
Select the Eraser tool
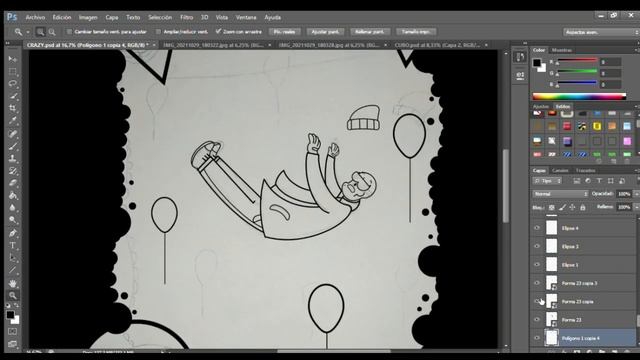13,183
